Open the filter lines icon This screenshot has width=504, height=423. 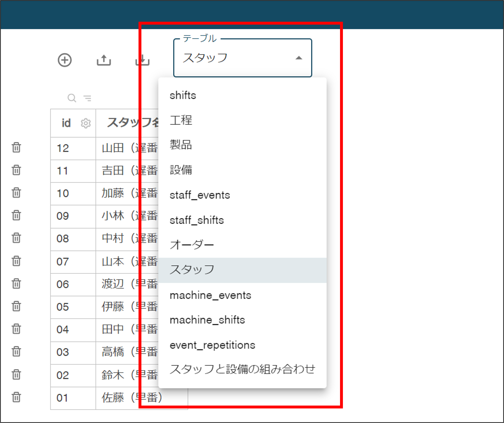coord(87,98)
